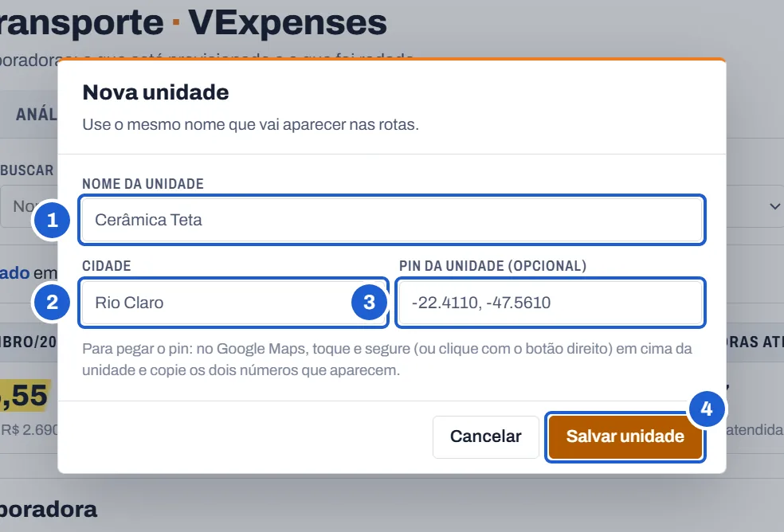Click the Nova unidade dialog title

155,92
